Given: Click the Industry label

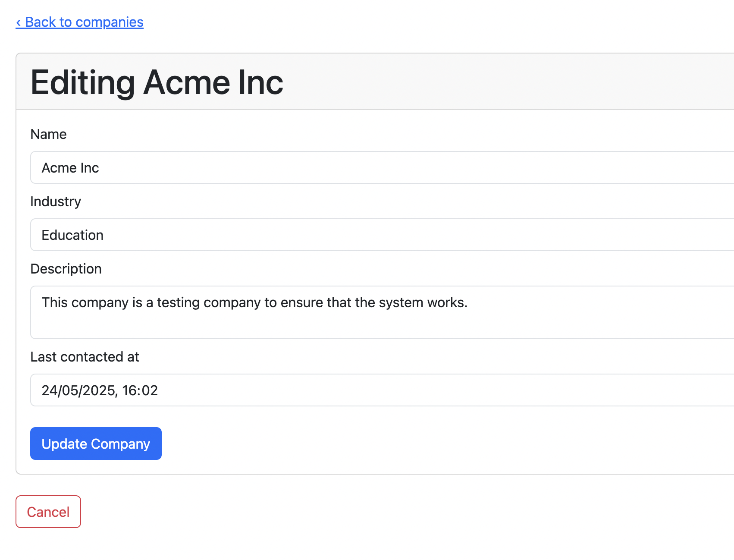Looking at the screenshot, I should (55, 201).
